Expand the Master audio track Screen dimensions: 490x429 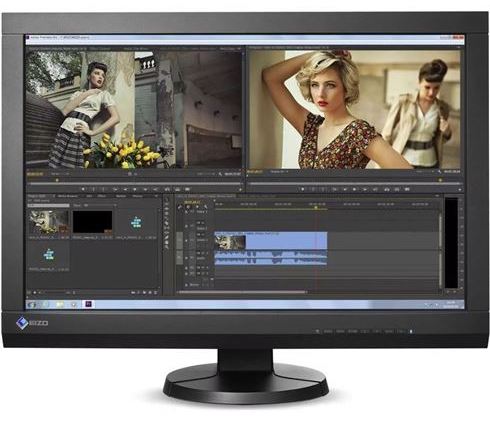[186, 285]
